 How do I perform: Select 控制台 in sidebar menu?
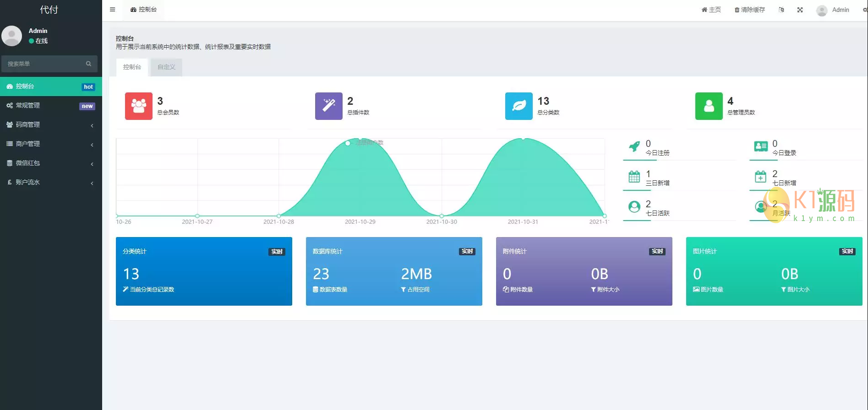click(x=51, y=86)
